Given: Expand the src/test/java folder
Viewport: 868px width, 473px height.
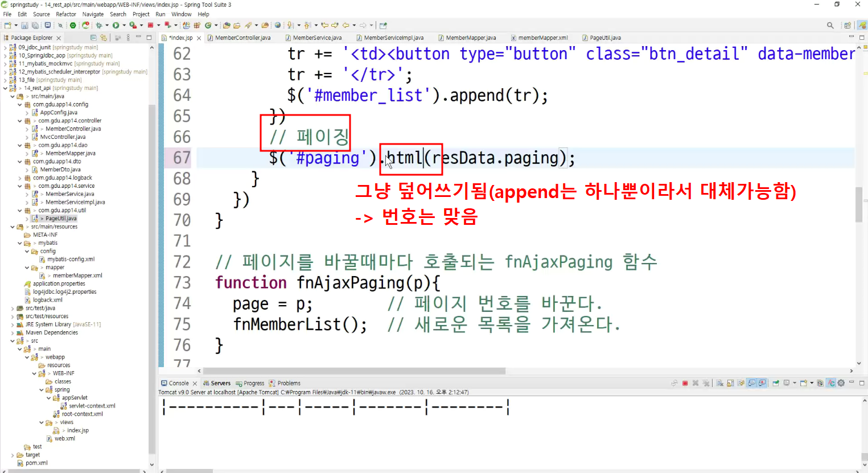Looking at the screenshot, I should coord(13,309).
